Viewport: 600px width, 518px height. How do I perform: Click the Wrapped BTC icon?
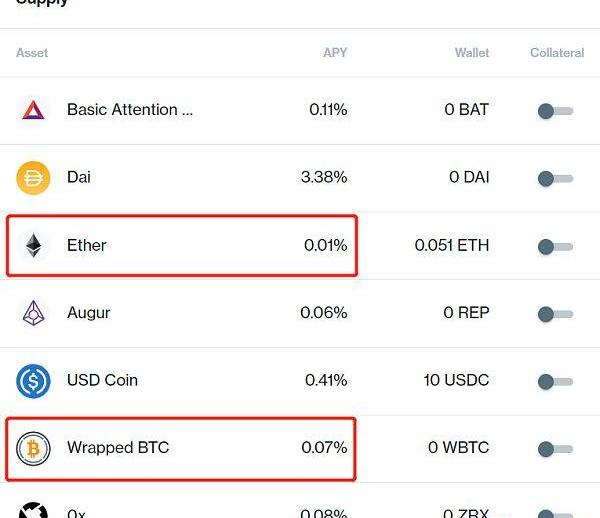tap(33, 448)
